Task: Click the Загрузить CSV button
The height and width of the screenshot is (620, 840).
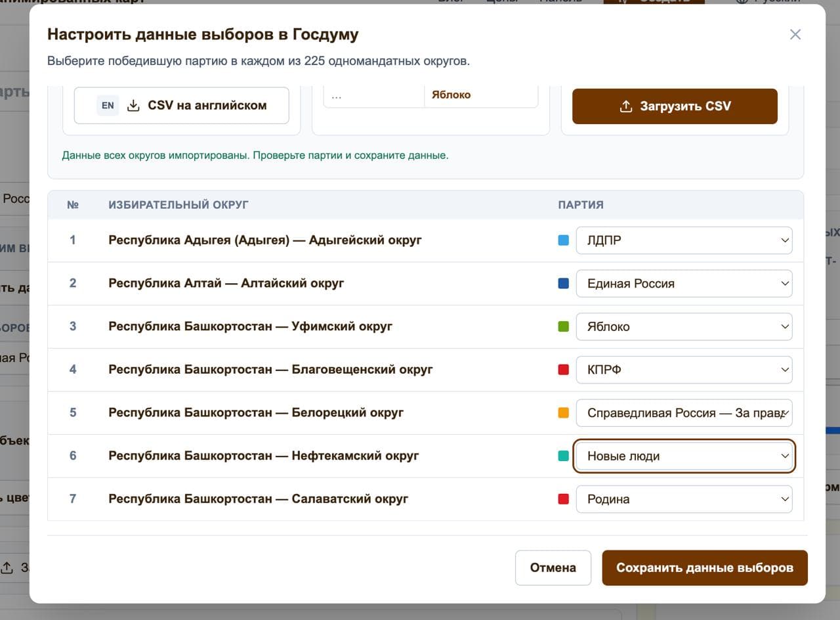Action: (675, 106)
